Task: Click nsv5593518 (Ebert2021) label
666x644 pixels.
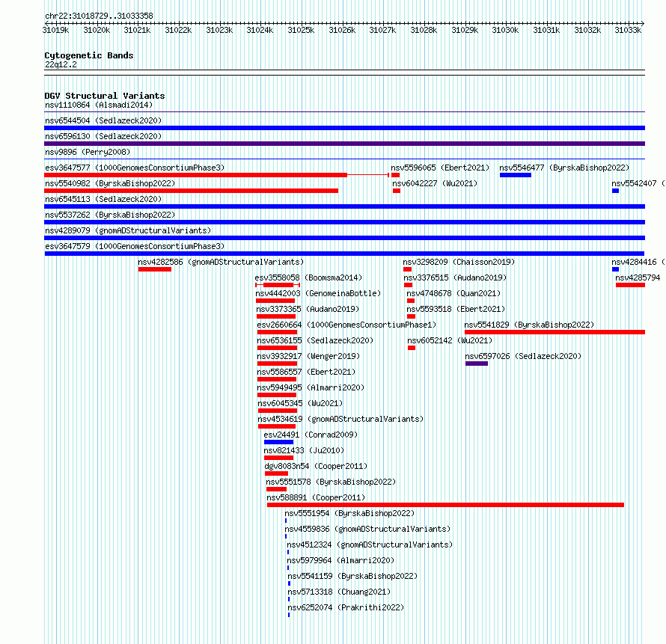Action: point(456,309)
